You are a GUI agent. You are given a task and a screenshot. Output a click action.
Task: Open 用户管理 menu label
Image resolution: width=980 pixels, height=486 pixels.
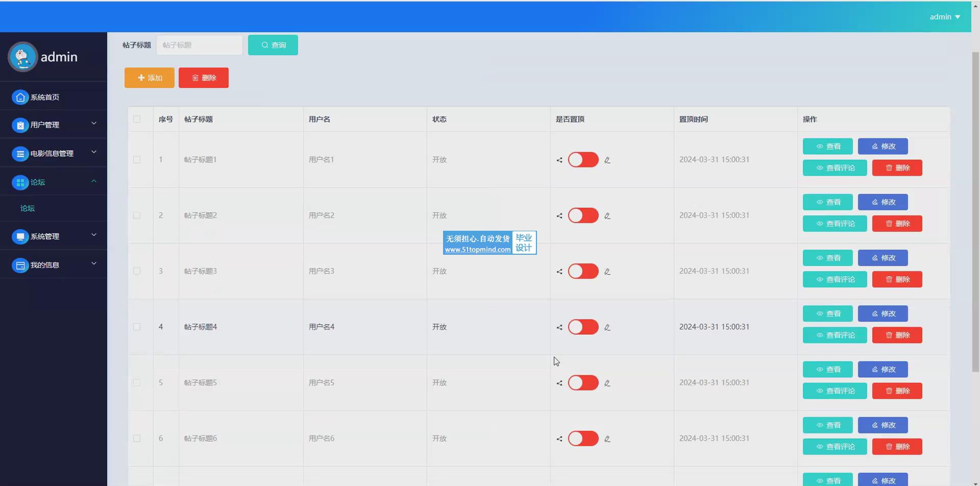click(x=45, y=125)
